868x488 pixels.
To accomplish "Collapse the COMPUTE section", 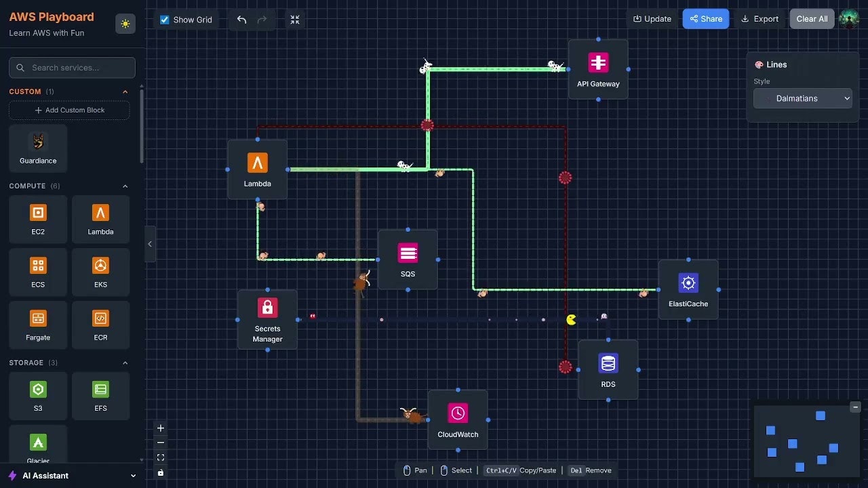I will pyautogui.click(x=125, y=186).
